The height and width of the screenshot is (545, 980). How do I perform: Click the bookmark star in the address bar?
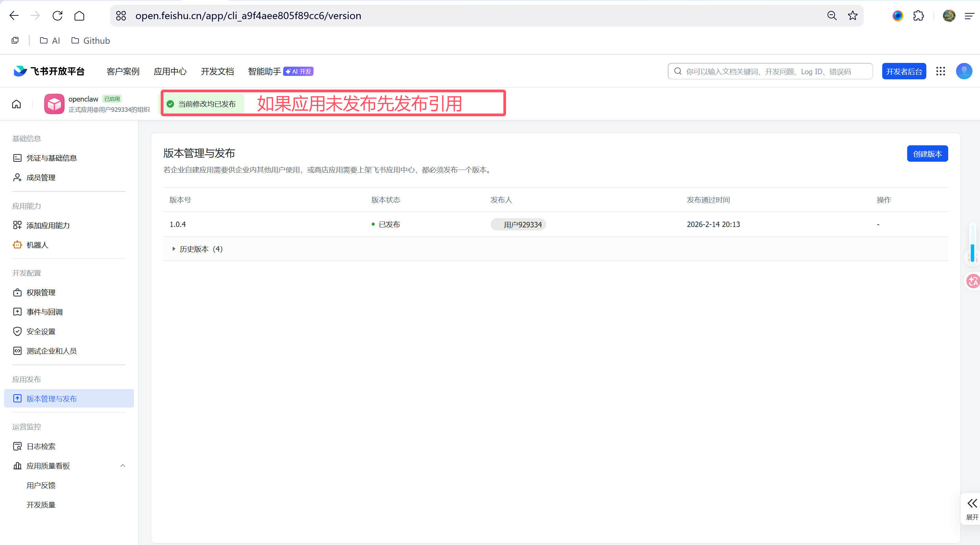tap(852, 16)
